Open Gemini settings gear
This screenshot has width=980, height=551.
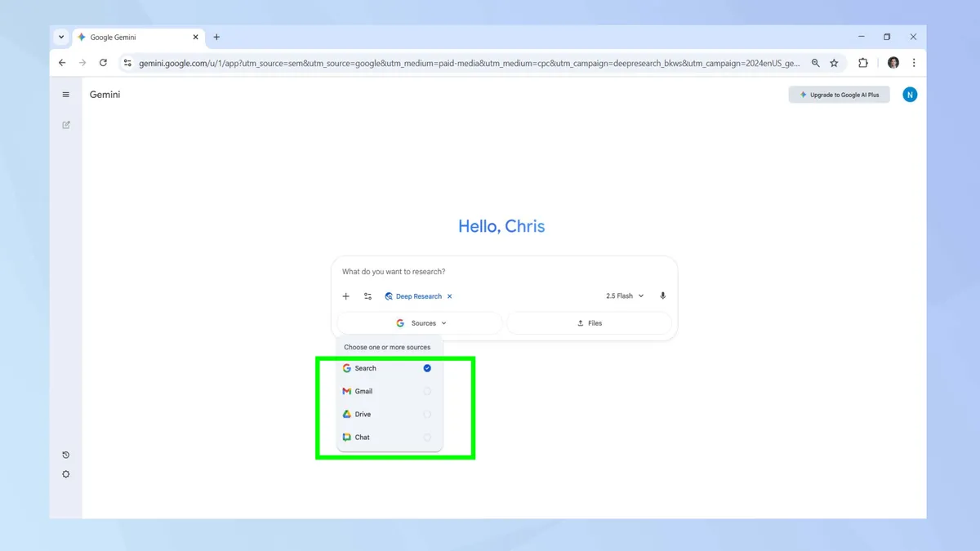(x=65, y=473)
